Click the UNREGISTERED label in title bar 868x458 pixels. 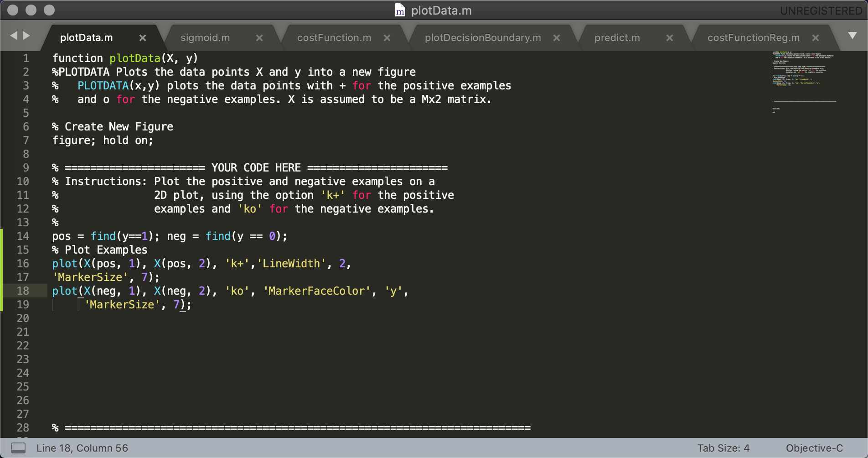click(821, 10)
